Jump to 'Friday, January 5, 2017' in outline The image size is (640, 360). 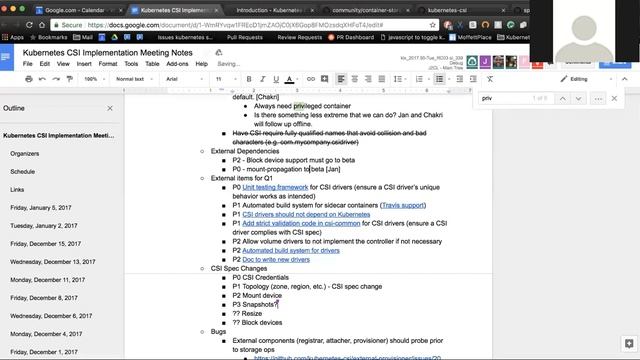coord(41,208)
